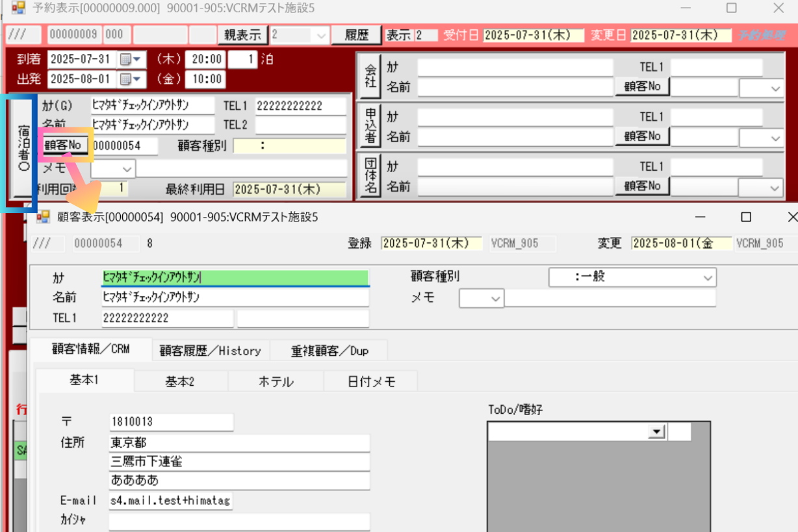
Task: Click 表示 count field showing 2
Action: tap(426, 35)
